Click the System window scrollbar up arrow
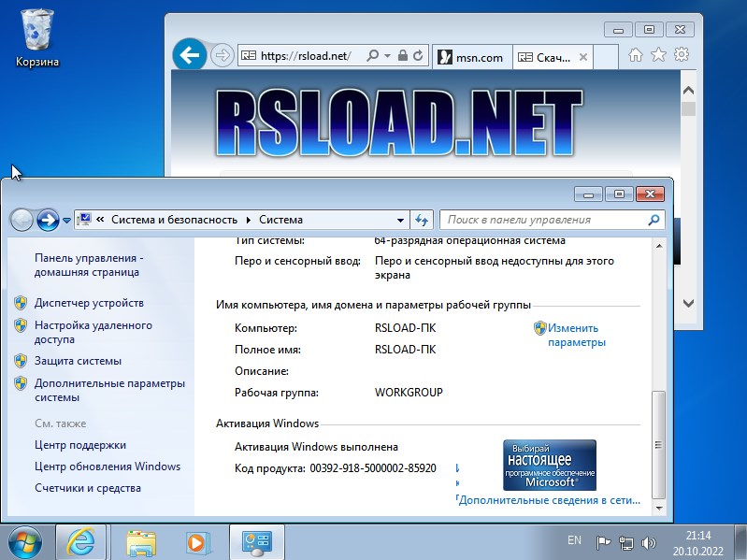The image size is (747, 560). [659, 246]
